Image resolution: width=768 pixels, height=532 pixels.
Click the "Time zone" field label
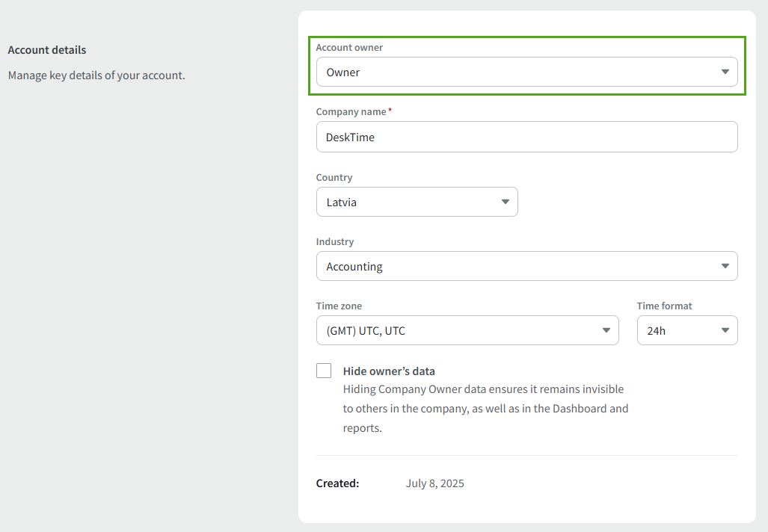click(x=339, y=306)
